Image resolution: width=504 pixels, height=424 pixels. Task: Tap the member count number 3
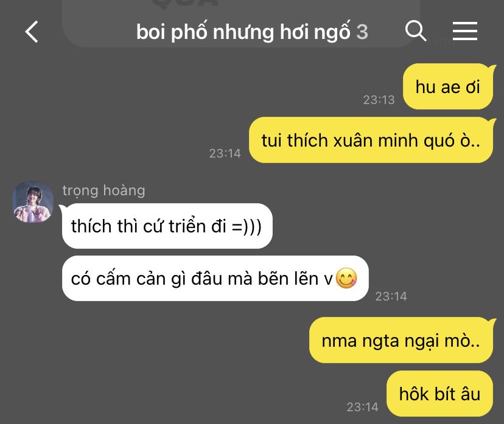pos(362,32)
